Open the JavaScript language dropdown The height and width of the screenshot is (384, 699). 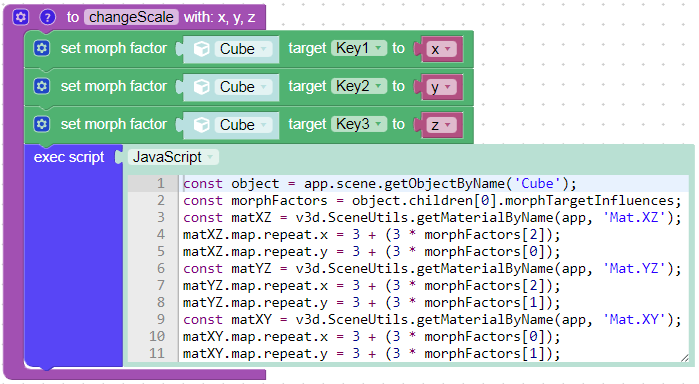point(173,157)
